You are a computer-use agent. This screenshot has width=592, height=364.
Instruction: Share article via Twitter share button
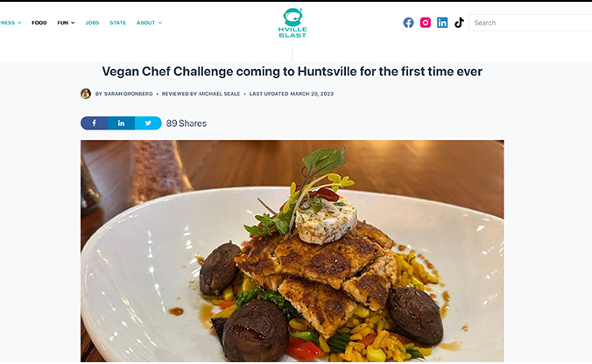[x=148, y=123]
